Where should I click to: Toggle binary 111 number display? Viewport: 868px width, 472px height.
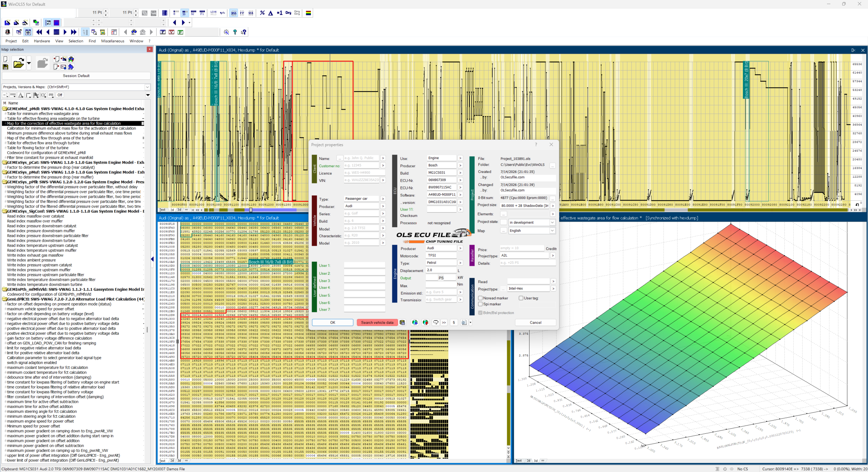pos(251,13)
